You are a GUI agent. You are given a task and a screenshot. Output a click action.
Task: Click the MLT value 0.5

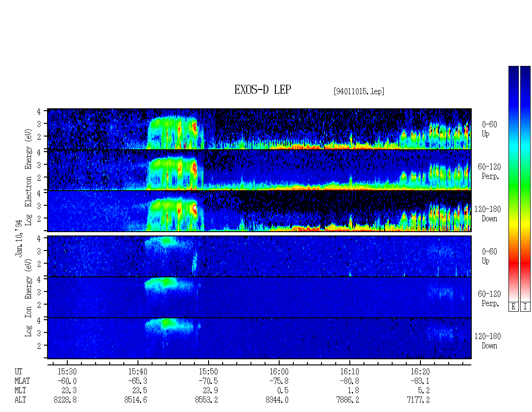283,391
